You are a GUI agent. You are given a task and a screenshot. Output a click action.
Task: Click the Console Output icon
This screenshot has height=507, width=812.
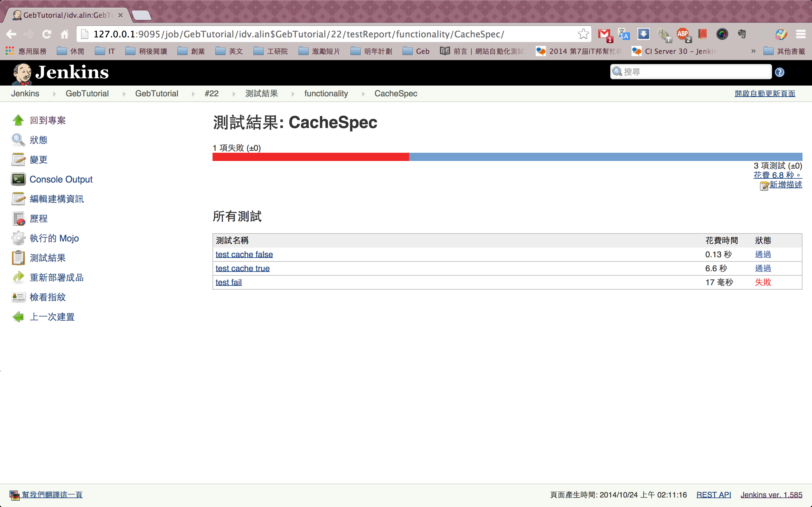click(x=18, y=179)
